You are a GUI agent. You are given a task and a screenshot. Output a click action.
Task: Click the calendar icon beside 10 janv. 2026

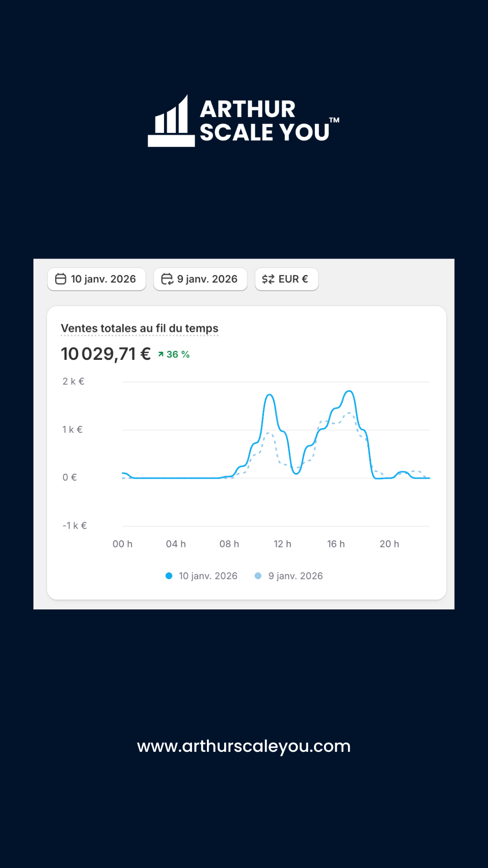point(61,279)
